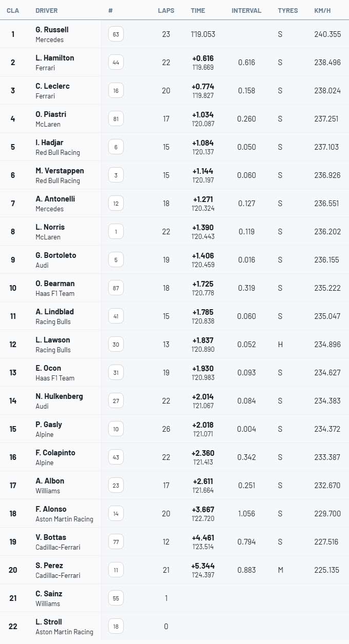Screen dimensions: 349x644
Task: Select the TYRES column header
Action: point(288,10)
